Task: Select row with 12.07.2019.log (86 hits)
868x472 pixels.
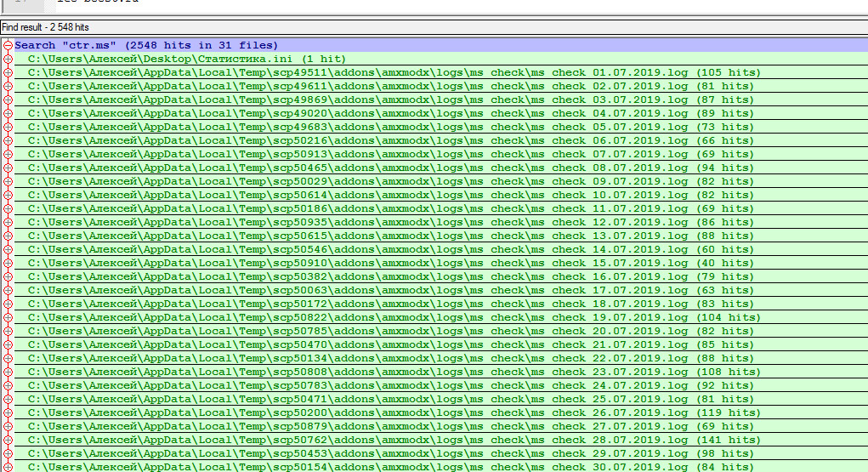Action: coord(440,222)
